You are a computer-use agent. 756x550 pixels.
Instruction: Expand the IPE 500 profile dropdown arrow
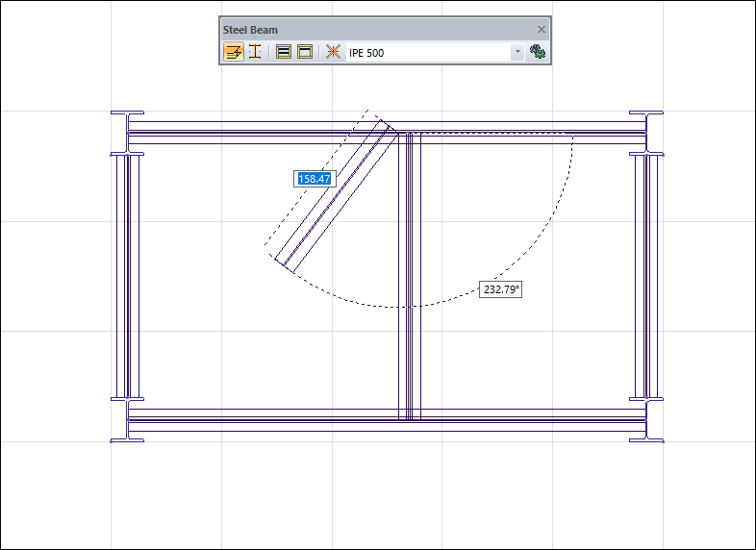[517, 52]
